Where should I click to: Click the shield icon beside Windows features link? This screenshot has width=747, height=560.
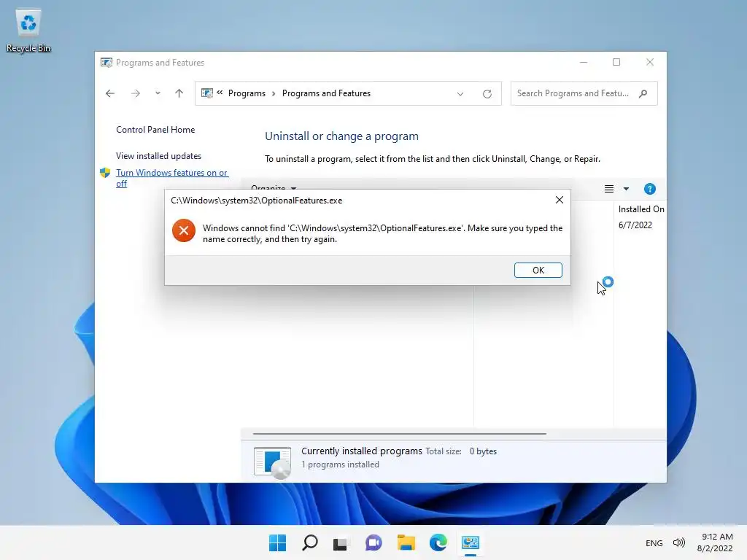point(105,172)
